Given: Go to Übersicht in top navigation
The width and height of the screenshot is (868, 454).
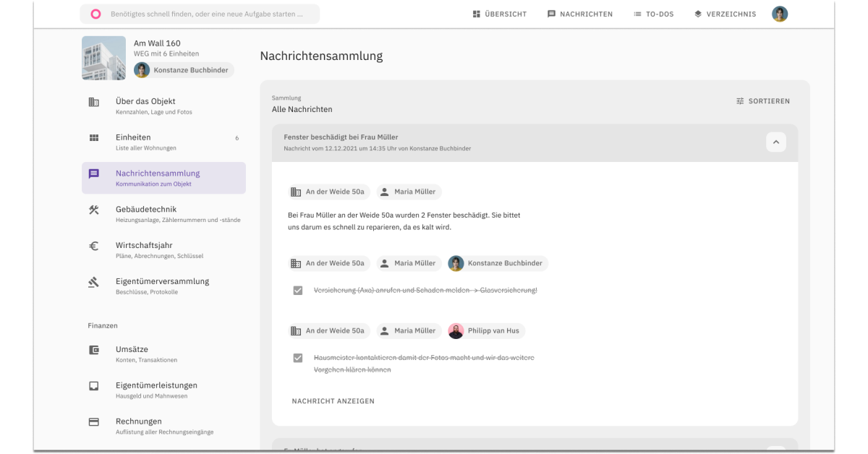Looking at the screenshot, I should click(499, 14).
